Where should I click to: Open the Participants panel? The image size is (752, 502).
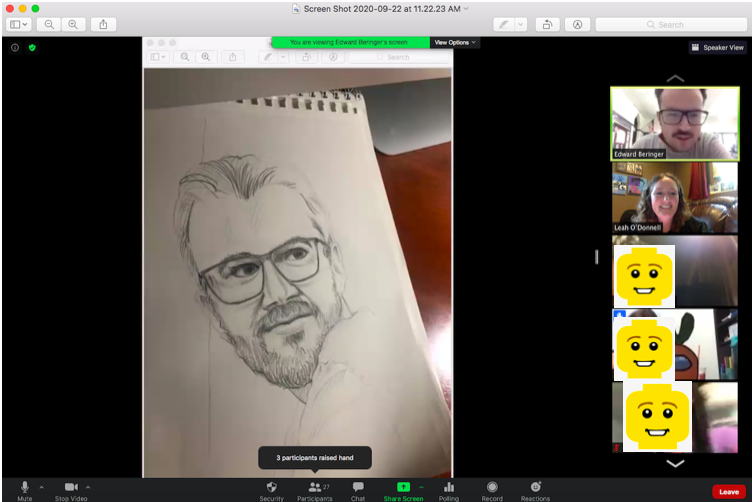[x=314, y=491]
